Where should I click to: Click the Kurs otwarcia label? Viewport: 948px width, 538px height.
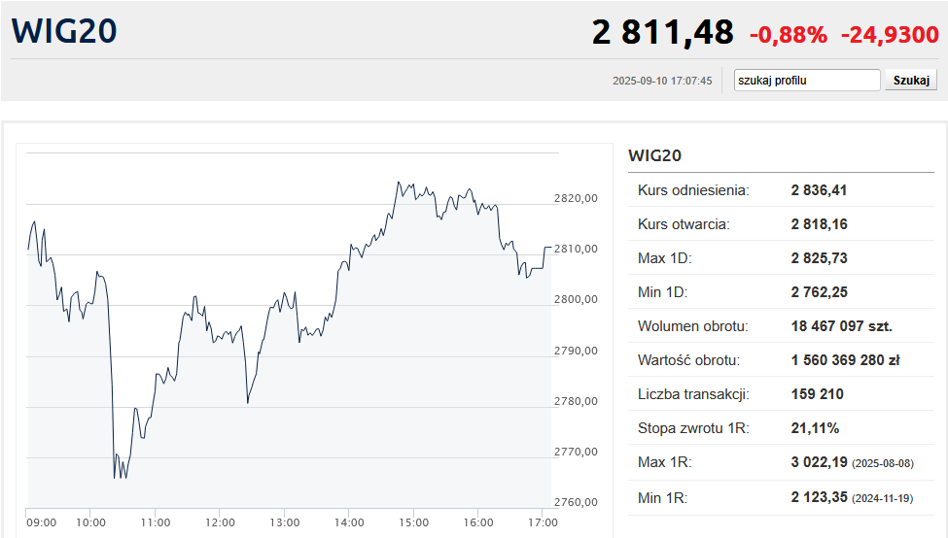684,224
